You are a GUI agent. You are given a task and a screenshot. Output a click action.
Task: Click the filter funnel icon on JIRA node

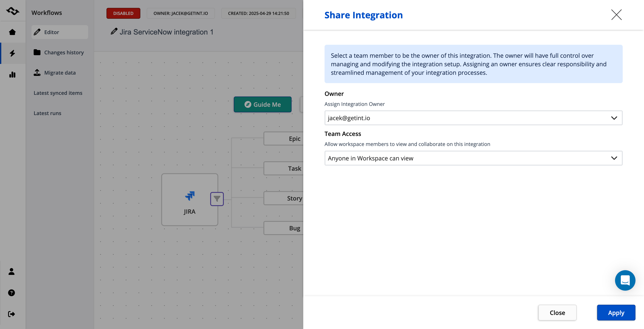pyautogui.click(x=217, y=199)
